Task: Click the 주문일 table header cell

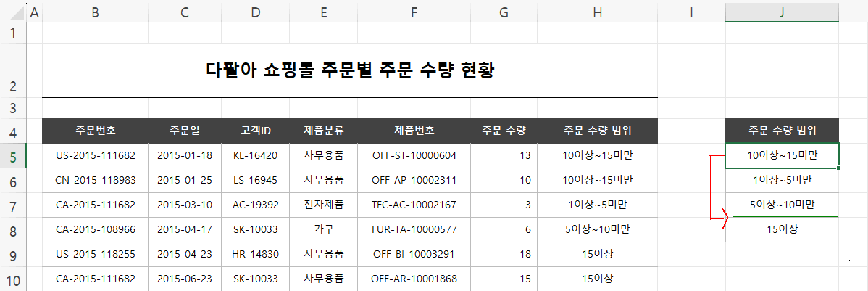Action: coord(184,131)
